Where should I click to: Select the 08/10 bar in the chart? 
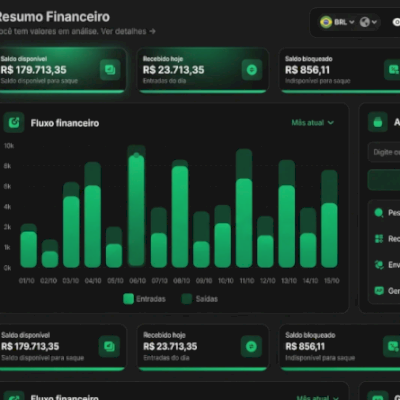click(x=180, y=214)
